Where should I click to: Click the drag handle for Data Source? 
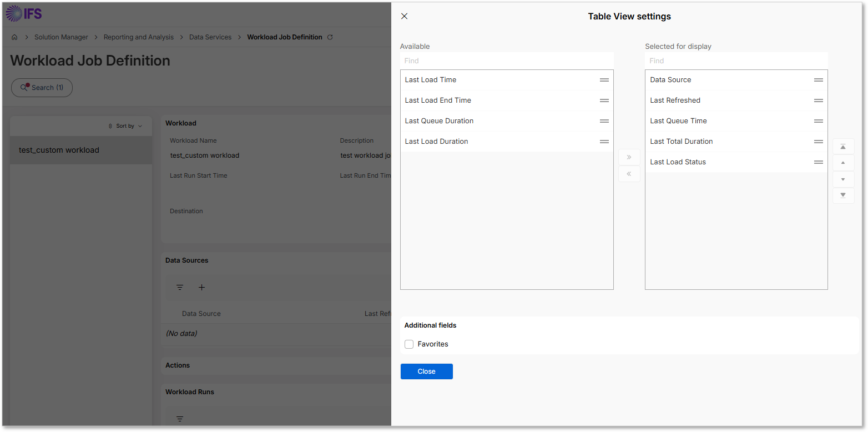click(819, 80)
